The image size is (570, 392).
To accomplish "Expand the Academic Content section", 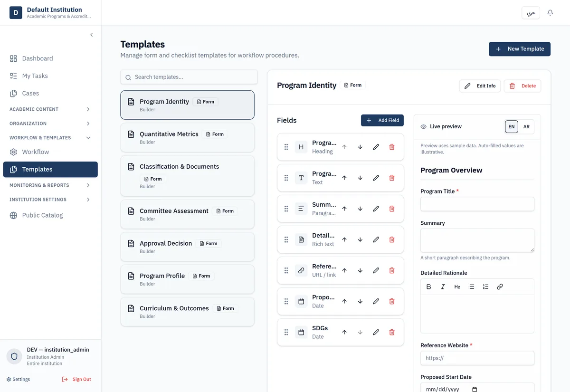I will coord(50,109).
